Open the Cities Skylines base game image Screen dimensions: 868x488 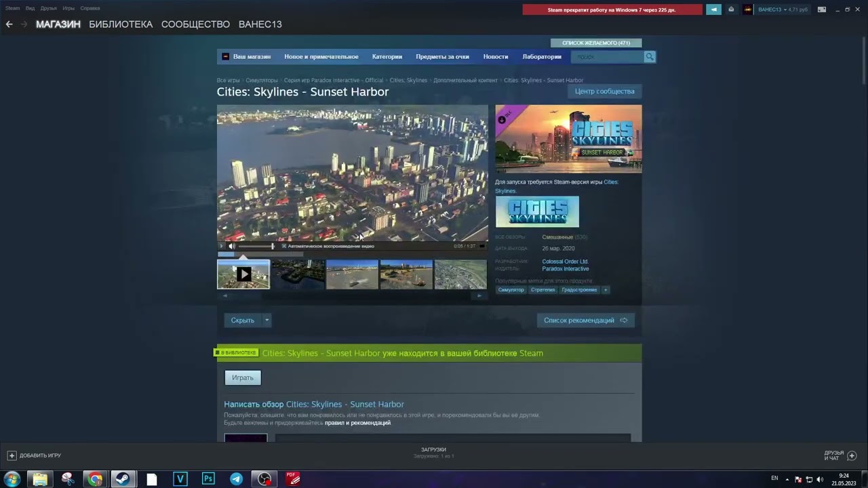coord(537,211)
